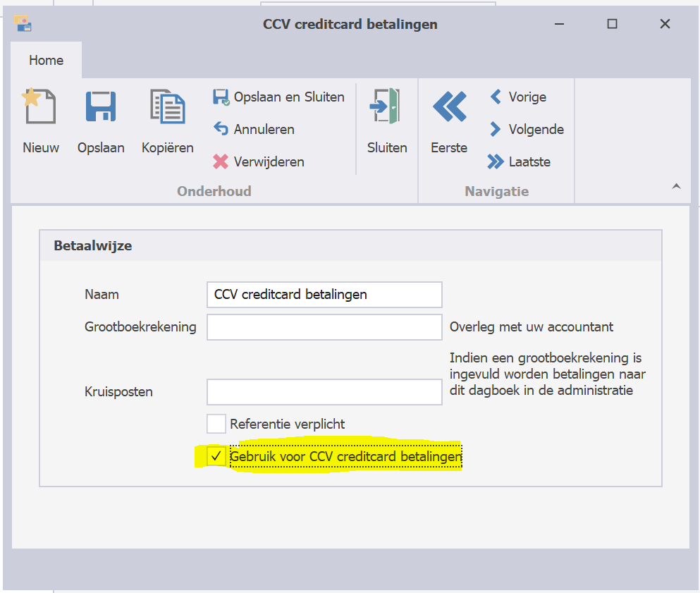
Task: Click Annuleren to undo changes
Action: click(254, 130)
